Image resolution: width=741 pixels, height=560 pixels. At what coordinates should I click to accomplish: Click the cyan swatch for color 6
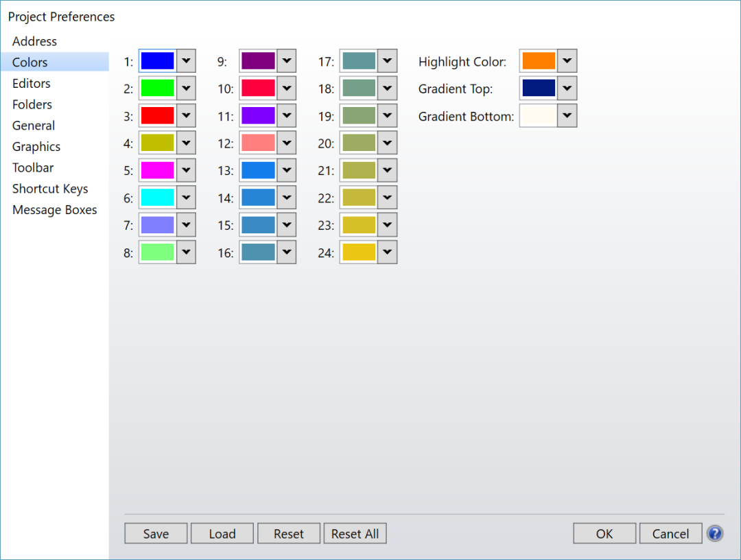pyautogui.click(x=157, y=198)
